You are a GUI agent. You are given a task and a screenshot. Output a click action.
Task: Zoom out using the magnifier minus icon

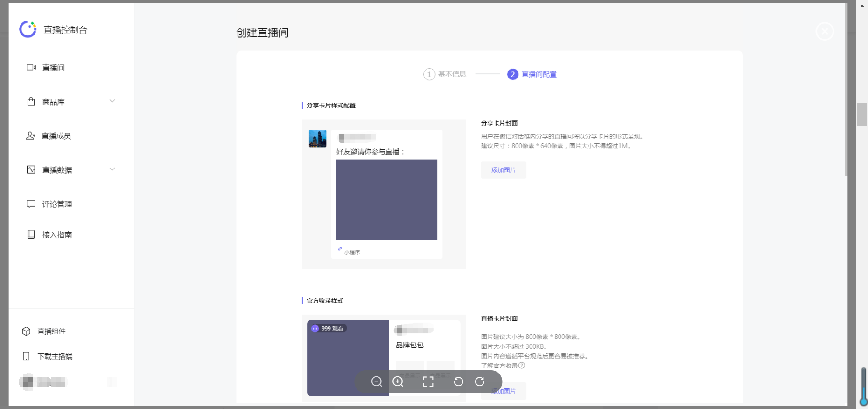click(377, 381)
